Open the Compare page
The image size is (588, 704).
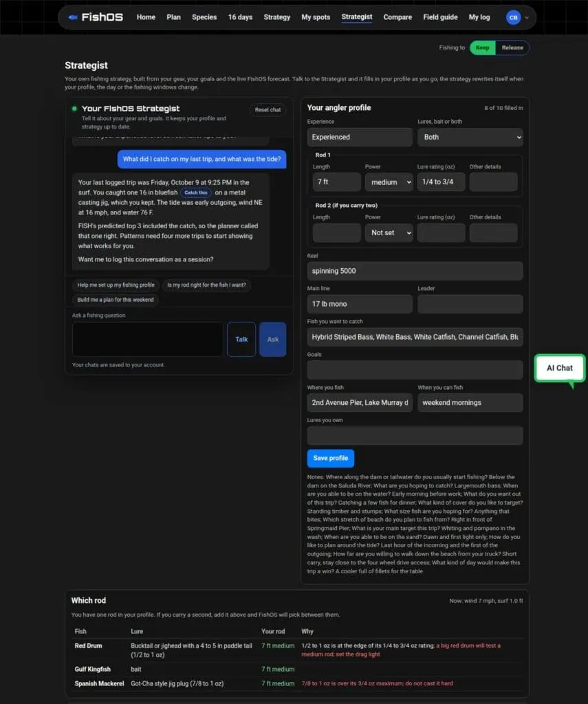coord(398,17)
